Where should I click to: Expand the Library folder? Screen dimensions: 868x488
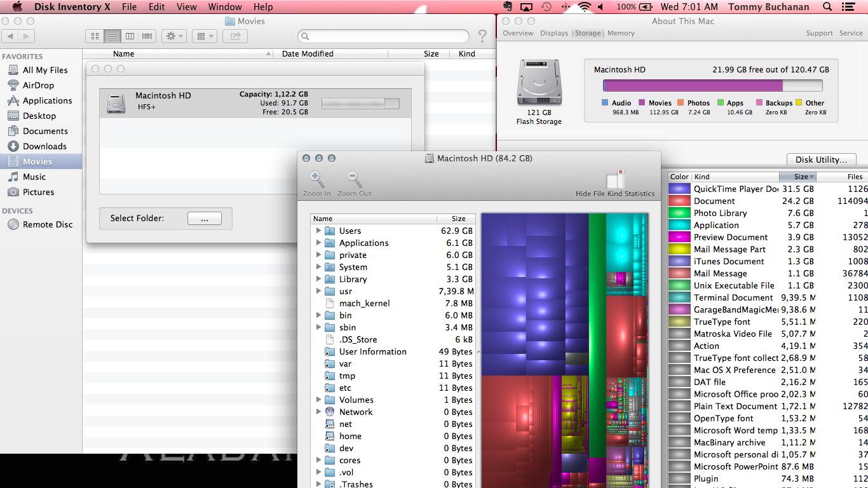pos(318,279)
